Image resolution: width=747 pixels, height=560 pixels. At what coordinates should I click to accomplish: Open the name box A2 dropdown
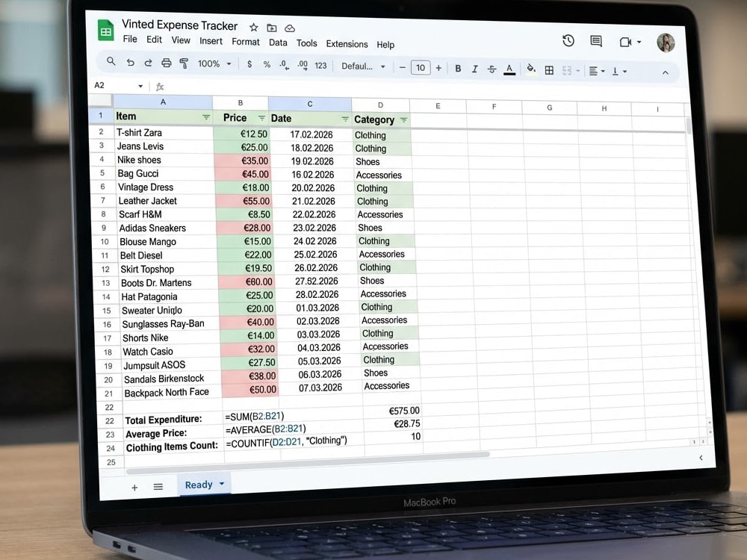[x=140, y=86]
